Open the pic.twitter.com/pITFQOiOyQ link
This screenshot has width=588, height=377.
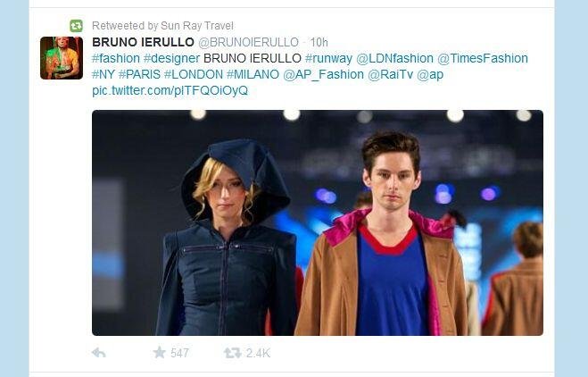click(170, 90)
